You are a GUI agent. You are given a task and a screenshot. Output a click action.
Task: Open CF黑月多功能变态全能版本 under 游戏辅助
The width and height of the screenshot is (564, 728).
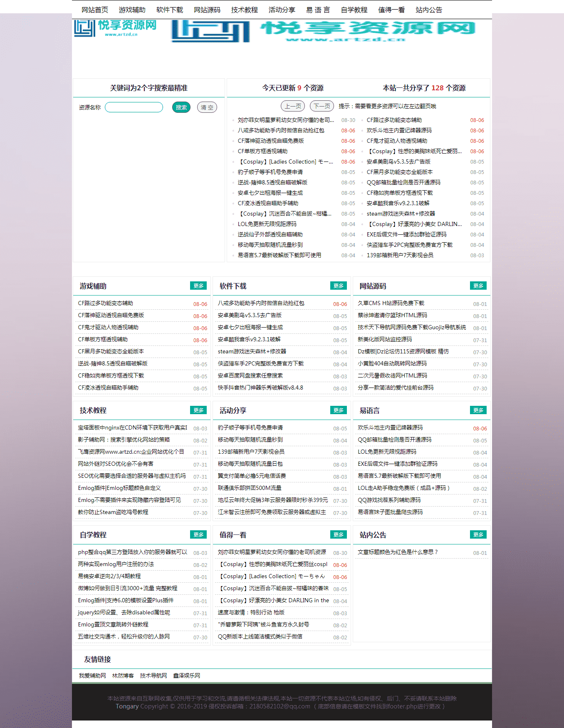point(111,351)
